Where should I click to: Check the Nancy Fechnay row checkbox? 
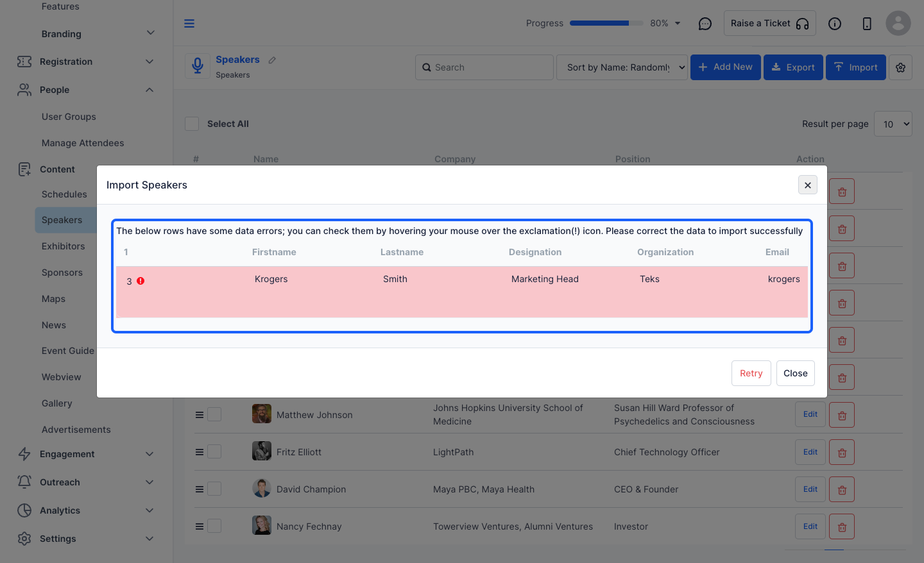(214, 526)
